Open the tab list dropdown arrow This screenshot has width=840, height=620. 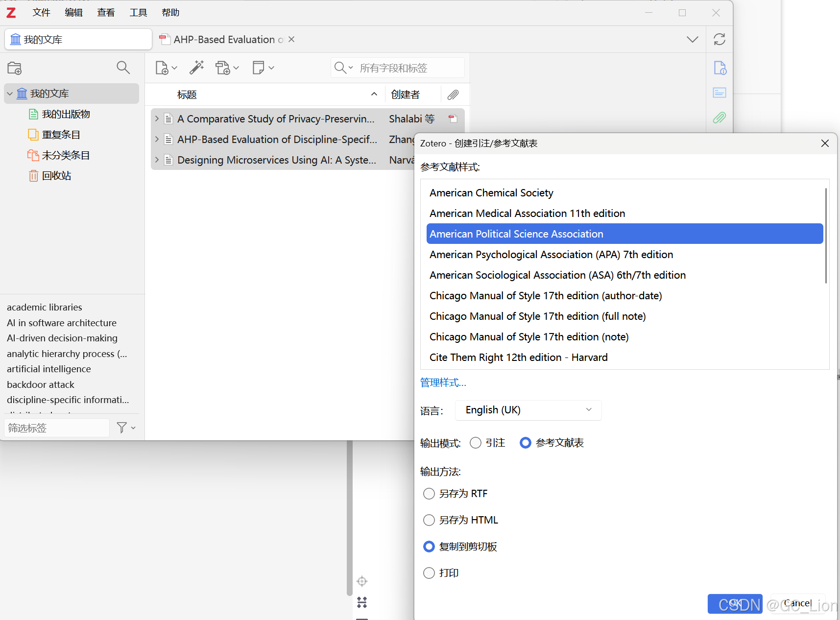(693, 39)
